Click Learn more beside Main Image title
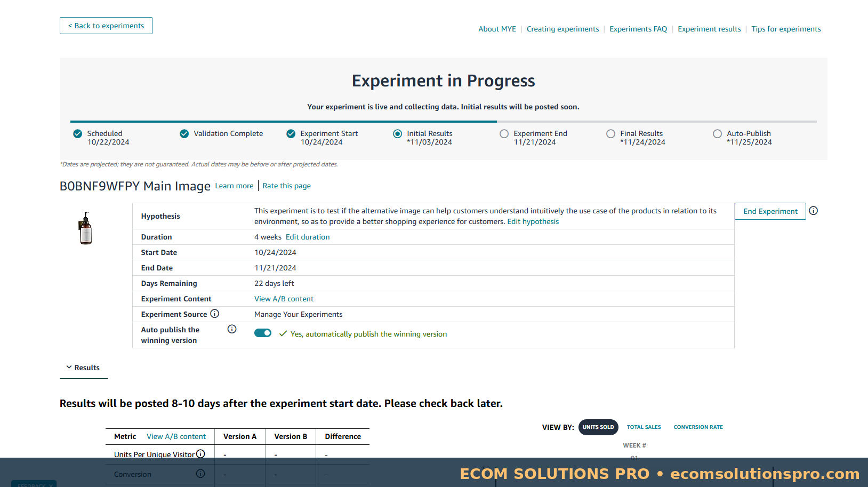This screenshot has height=487, width=868. coord(235,186)
